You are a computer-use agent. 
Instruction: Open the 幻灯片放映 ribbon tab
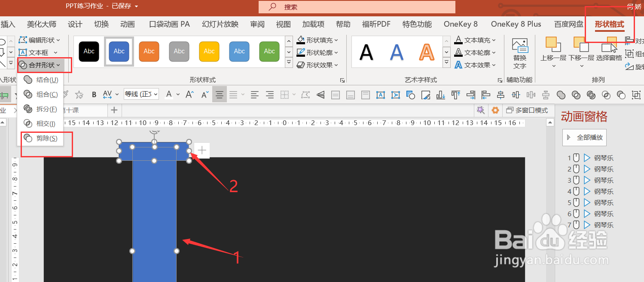pyautogui.click(x=220, y=24)
